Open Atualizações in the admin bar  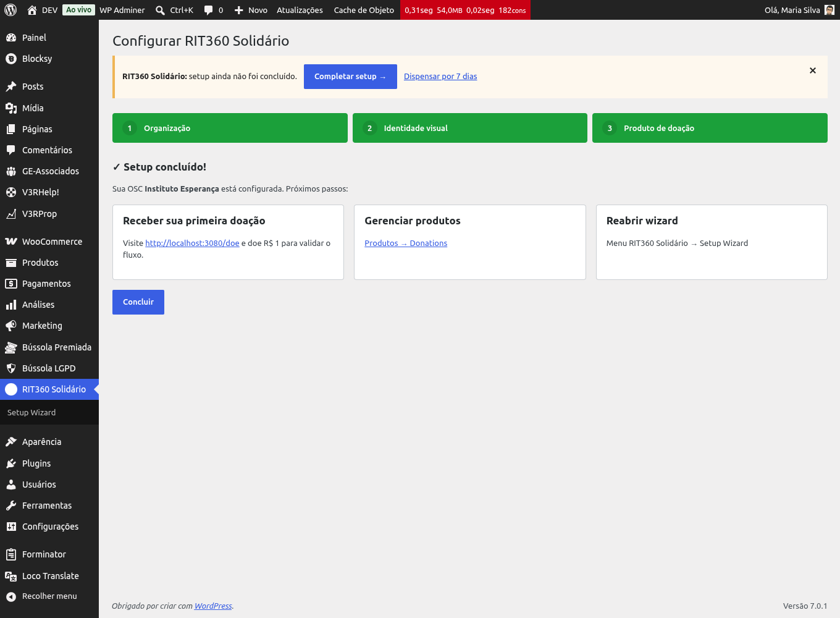coord(300,10)
